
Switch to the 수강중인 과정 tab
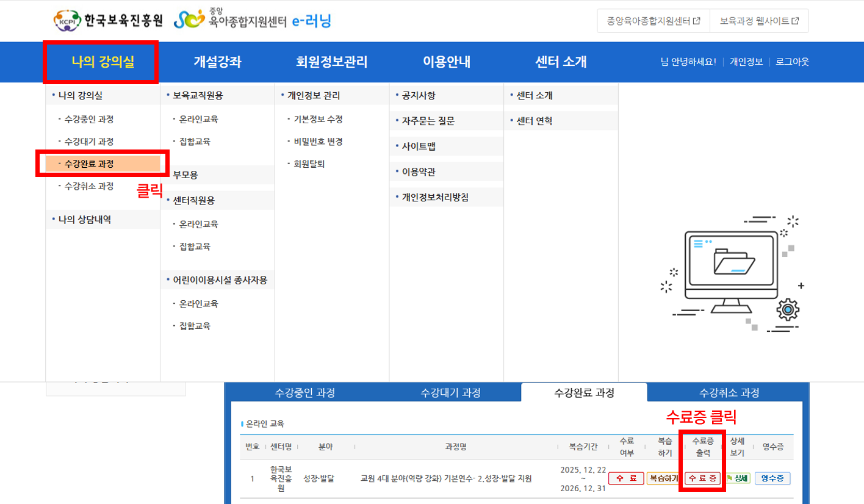pyautogui.click(x=304, y=392)
